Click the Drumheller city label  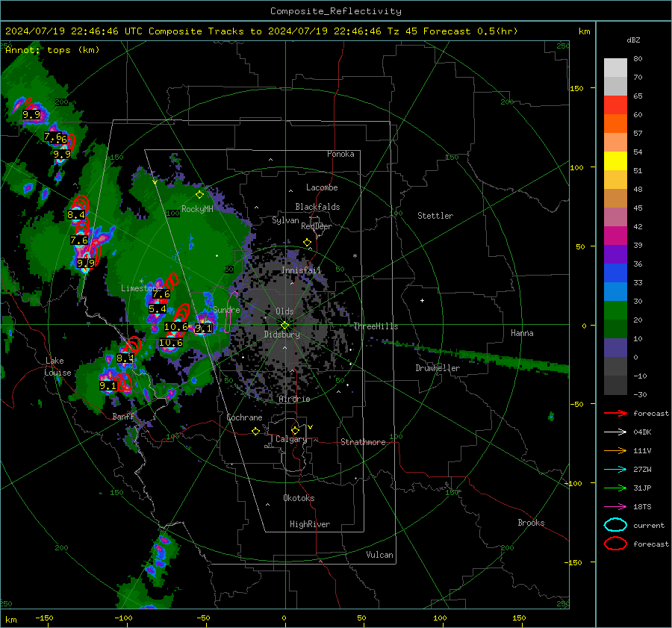(x=438, y=368)
